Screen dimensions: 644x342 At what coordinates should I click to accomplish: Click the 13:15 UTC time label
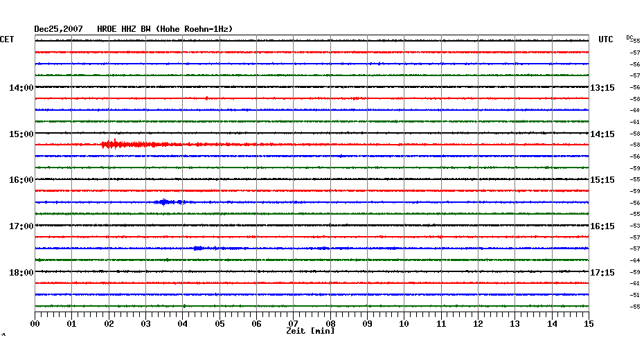pos(602,88)
